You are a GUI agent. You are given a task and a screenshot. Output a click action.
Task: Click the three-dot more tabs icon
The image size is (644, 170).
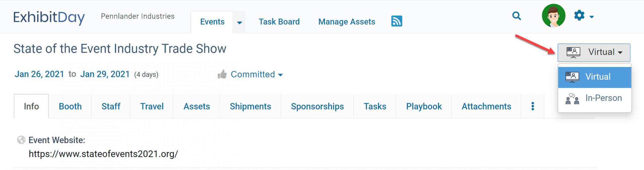(532, 106)
